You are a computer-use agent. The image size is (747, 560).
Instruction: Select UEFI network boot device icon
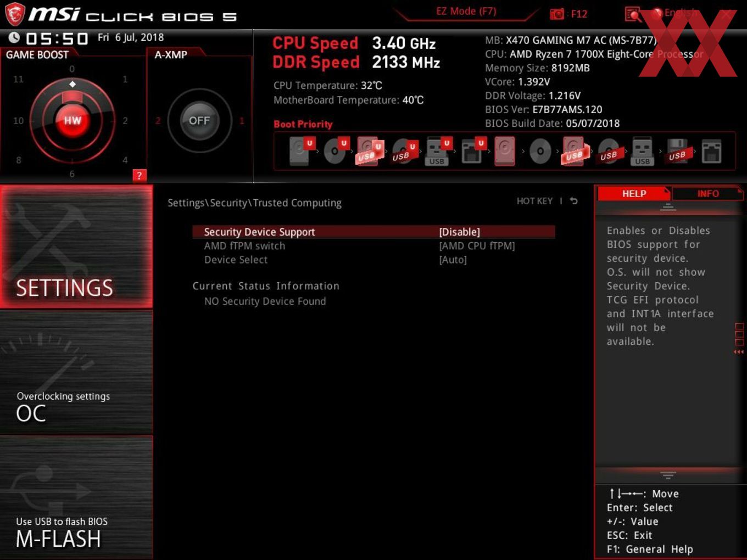[472, 151]
